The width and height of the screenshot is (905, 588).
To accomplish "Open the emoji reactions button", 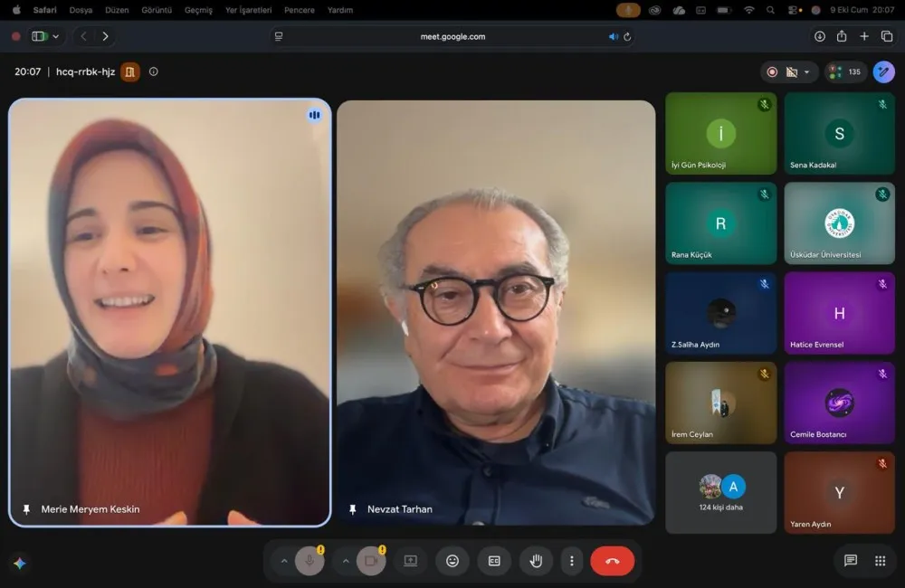I will 452,561.
